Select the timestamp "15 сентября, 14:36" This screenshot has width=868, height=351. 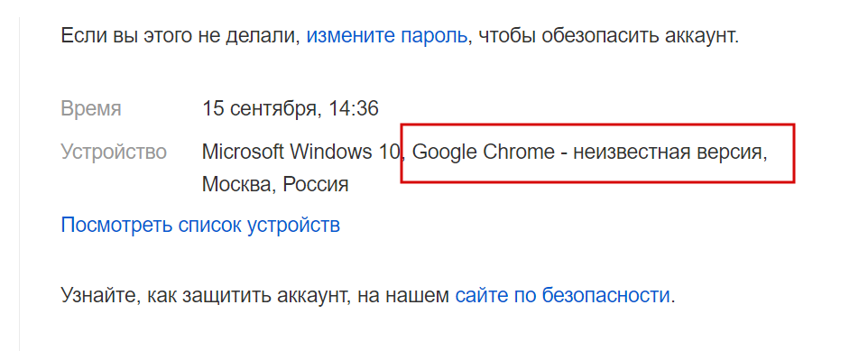(290, 108)
